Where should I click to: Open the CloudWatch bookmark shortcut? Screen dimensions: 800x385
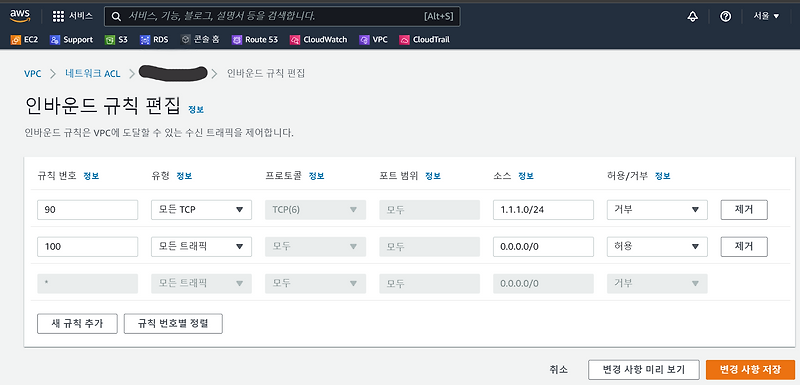(x=318, y=39)
